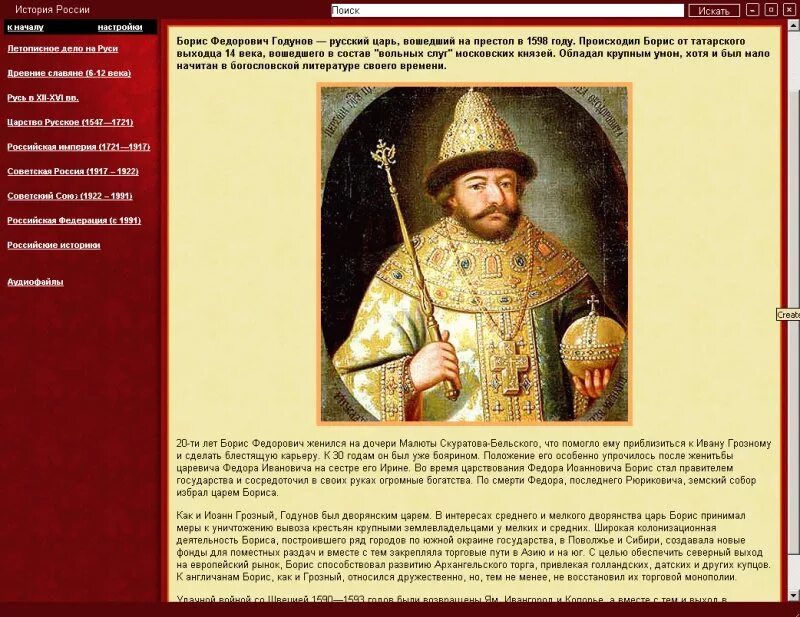The height and width of the screenshot is (617, 800).
Task: Open the 'Аудиофайлы' link
Action: coord(35,281)
